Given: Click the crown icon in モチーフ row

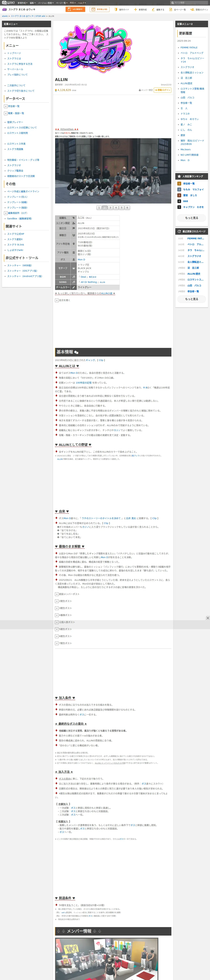Looking at the screenshot, I should tap(74, 268).
